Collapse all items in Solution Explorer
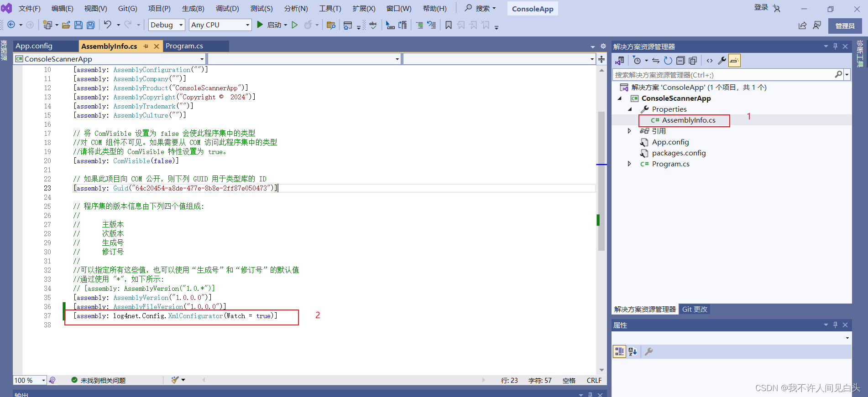The width and height of the screenshot is (868, 397). click(680, 61)
